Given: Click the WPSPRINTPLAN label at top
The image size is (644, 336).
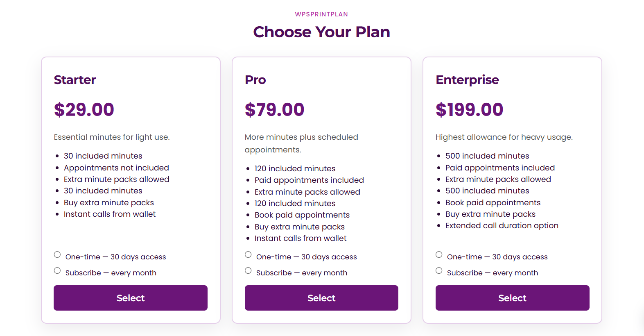Looking at the screenshot, I should coord(321,14).
